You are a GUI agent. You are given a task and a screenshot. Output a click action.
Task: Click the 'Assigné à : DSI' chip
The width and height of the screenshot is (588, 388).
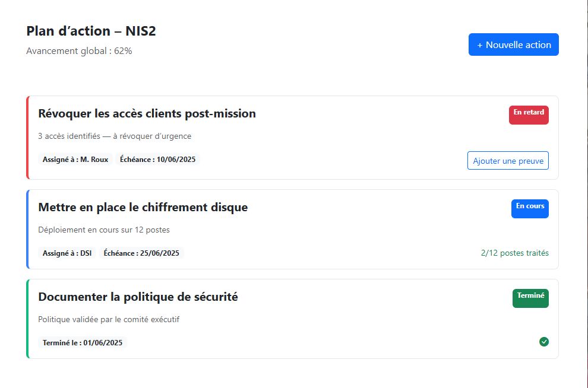(x=67, y=253)
